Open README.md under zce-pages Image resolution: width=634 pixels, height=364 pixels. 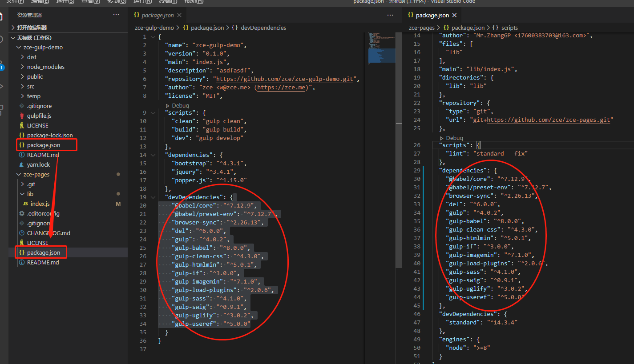pyautogui.click(x=43, y=262)
